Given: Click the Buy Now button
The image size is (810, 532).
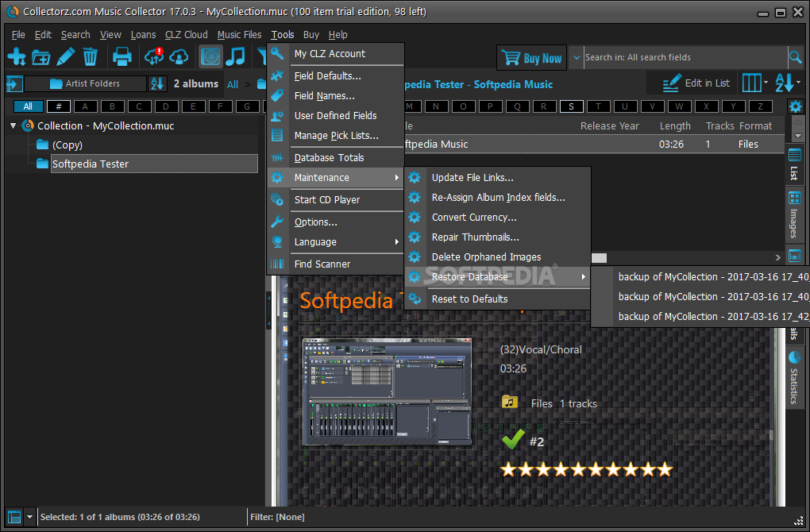Looking at the screenshot, I should 531,58.
